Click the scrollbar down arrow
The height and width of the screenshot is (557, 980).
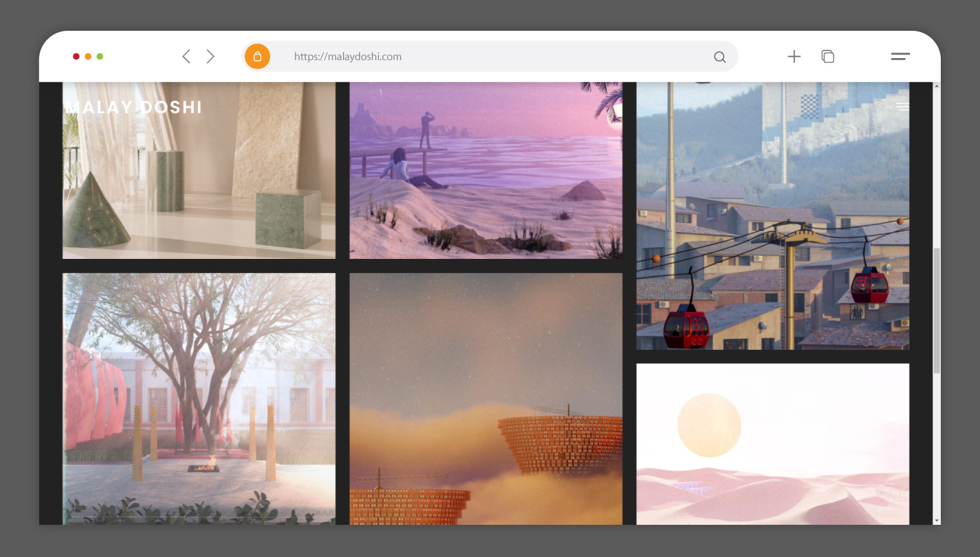click(x=937, y=521)
